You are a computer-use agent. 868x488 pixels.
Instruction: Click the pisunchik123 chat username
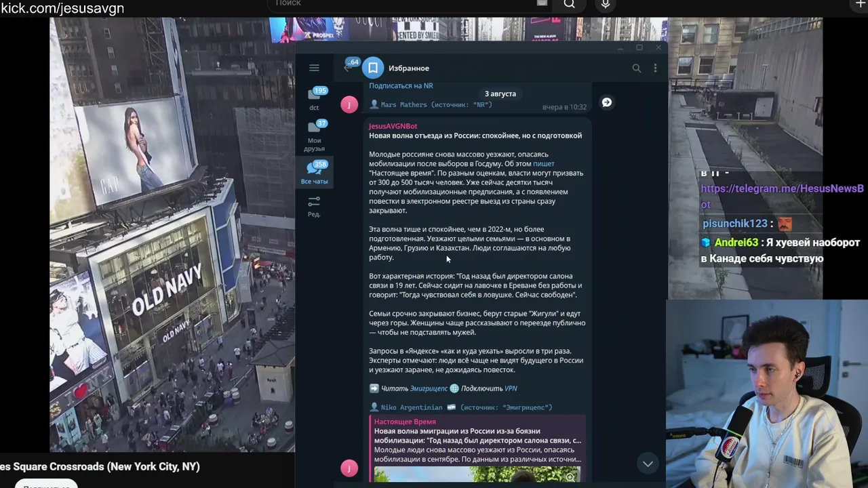pos(735,223)
